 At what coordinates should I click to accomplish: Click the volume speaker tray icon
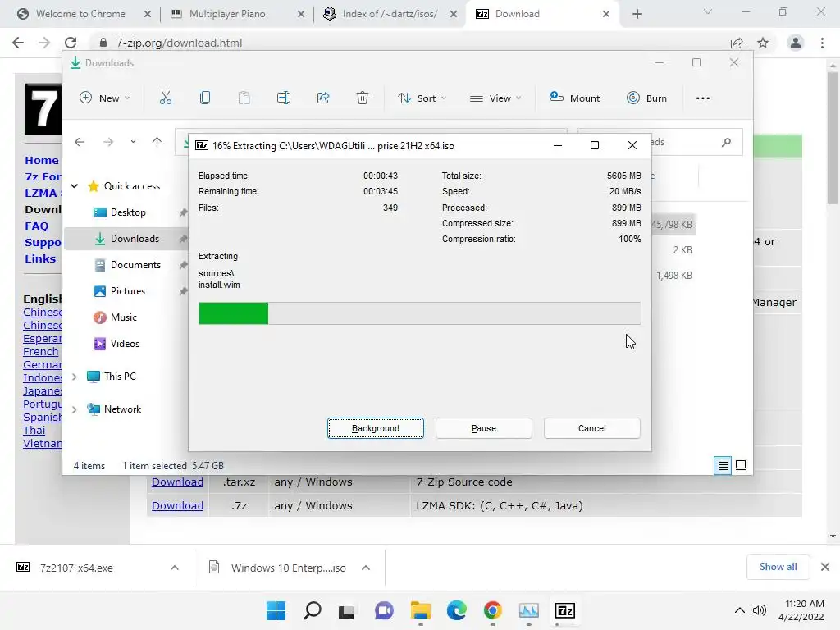coord(759,610)
